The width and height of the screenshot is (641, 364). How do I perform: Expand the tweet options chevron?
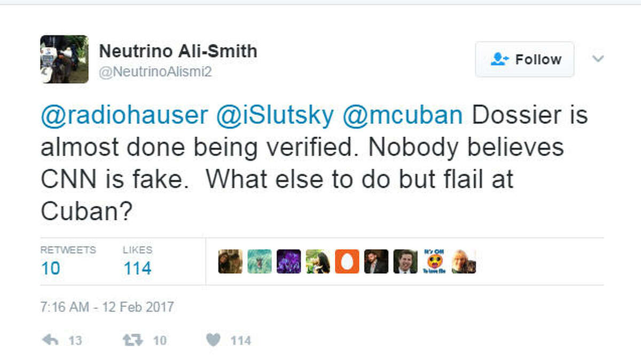coord(598,59)
